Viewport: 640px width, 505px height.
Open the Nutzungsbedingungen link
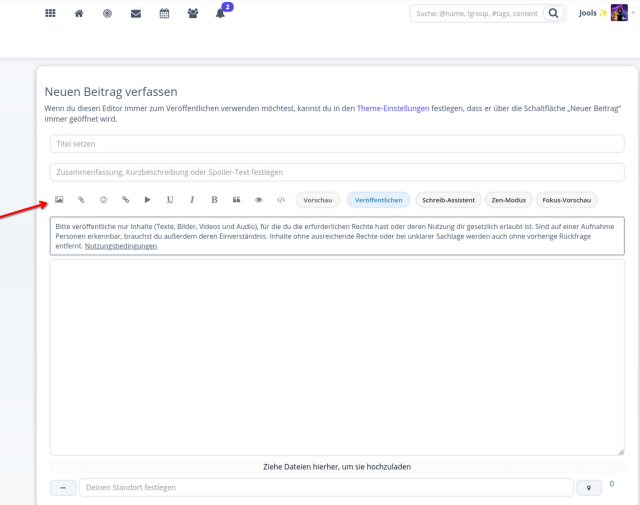click(x=121, y=246)
